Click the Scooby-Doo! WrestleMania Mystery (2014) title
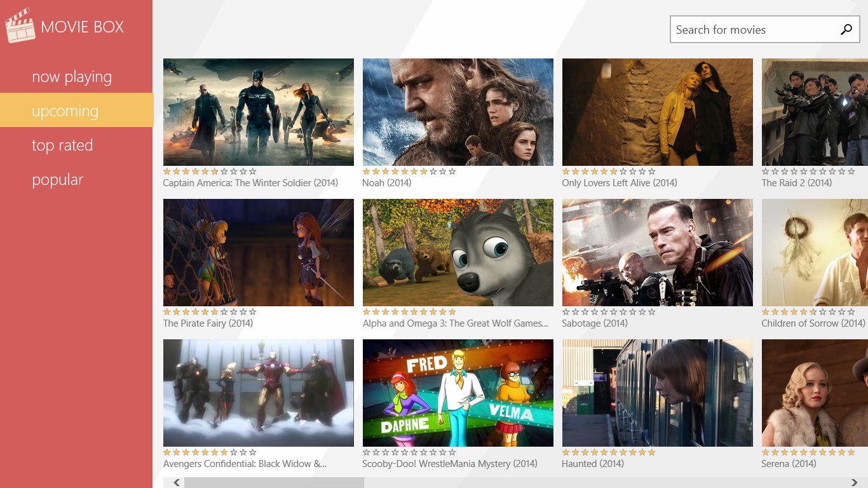The width and height of the screenshot is (868, 488). [450, 464]
